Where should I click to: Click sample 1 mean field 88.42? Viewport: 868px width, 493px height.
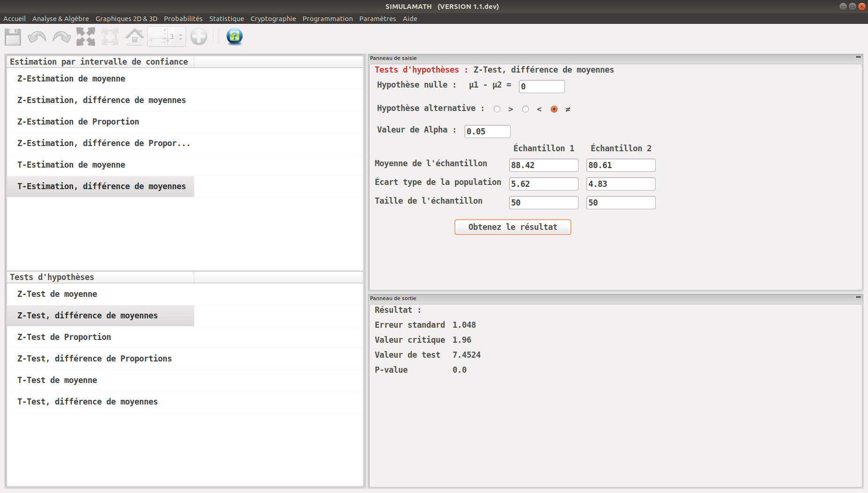[543, 165]
